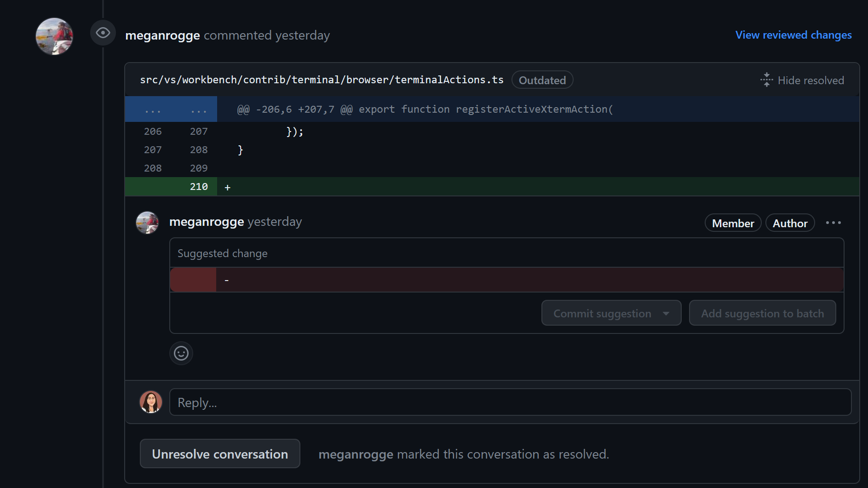Expand hidden diff lines above line 206
This screenshot has width=868, height=488.
click(171, 109)
